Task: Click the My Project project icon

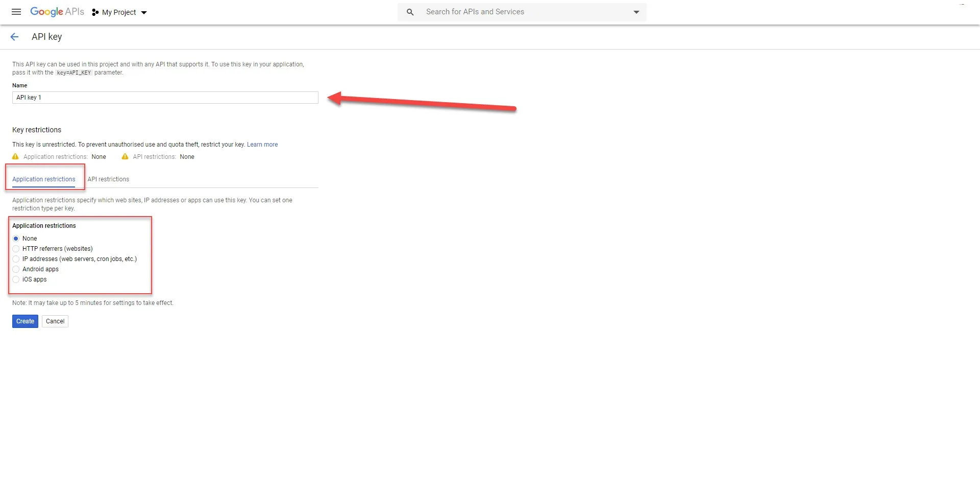Action: pyautogui.click(x=94, y=12)
